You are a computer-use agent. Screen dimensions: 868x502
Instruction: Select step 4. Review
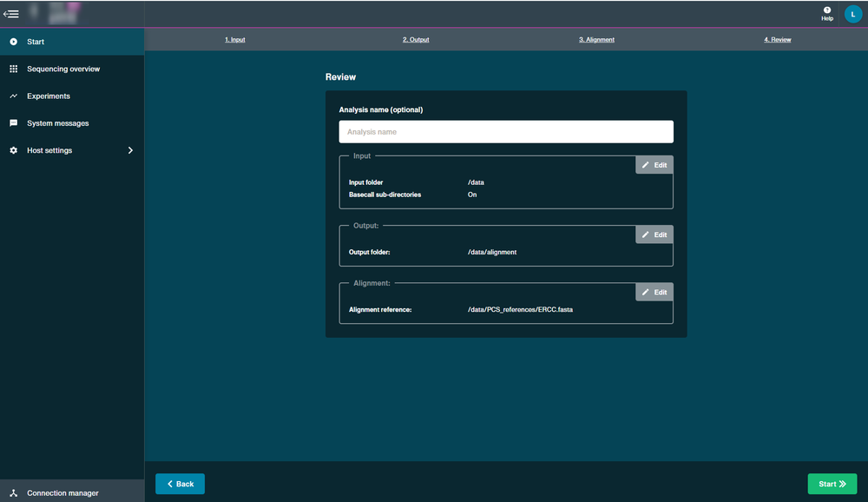click(x=777, y=39)
